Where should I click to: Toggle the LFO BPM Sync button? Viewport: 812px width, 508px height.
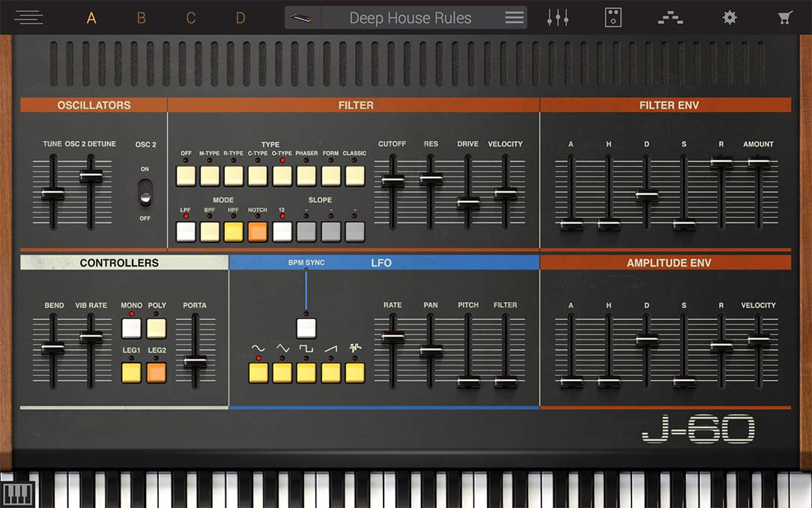click(306, 328)
